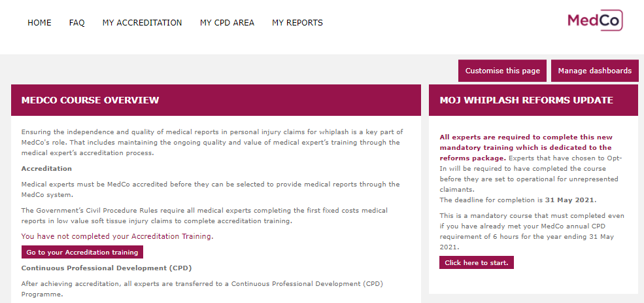Click the MedCo logo
This screenshot has width=644, height=303.
tap(595, 20)
